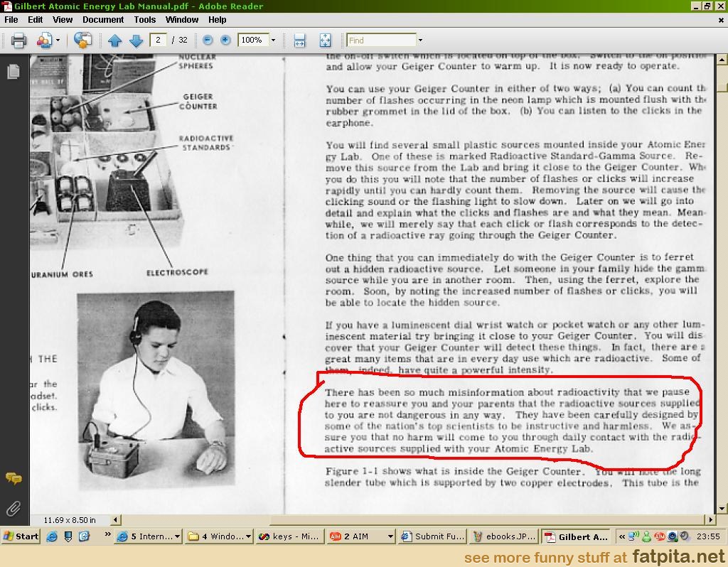The height and width of the screenshot is (567, 728).
Task: Switch to ebooks.JP... taskbar window
Action: coord(504,536)
